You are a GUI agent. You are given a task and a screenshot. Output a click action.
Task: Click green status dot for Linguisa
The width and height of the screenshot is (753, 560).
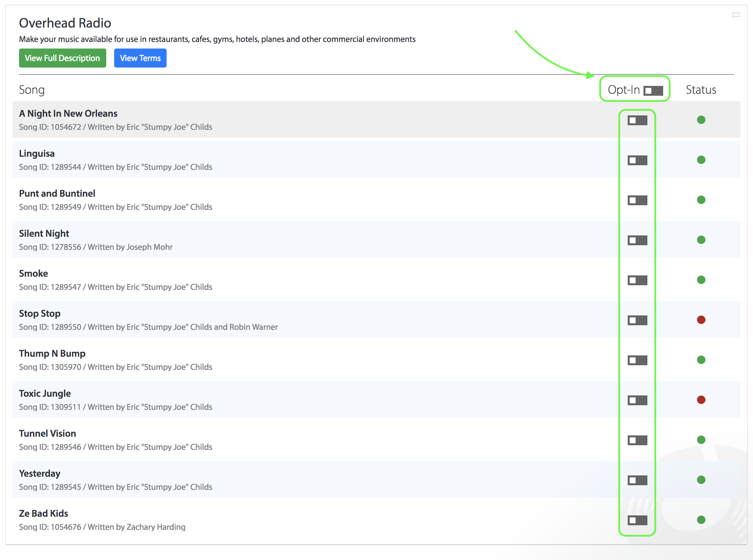pyautogui.click(x=701, y=160)
